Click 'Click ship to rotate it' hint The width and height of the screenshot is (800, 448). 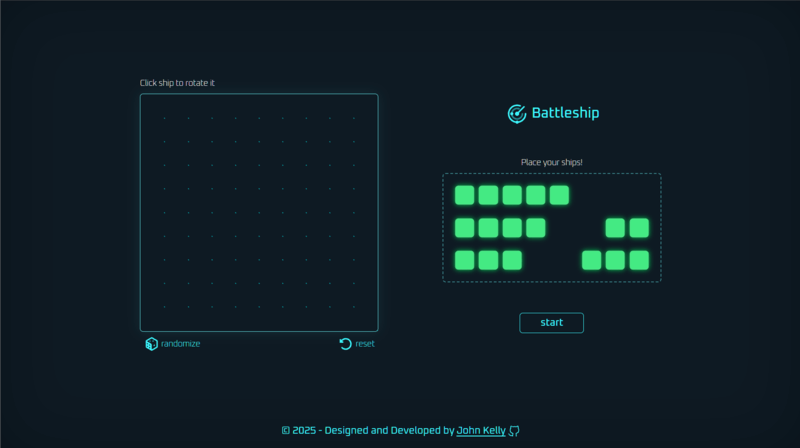(177, 83)
